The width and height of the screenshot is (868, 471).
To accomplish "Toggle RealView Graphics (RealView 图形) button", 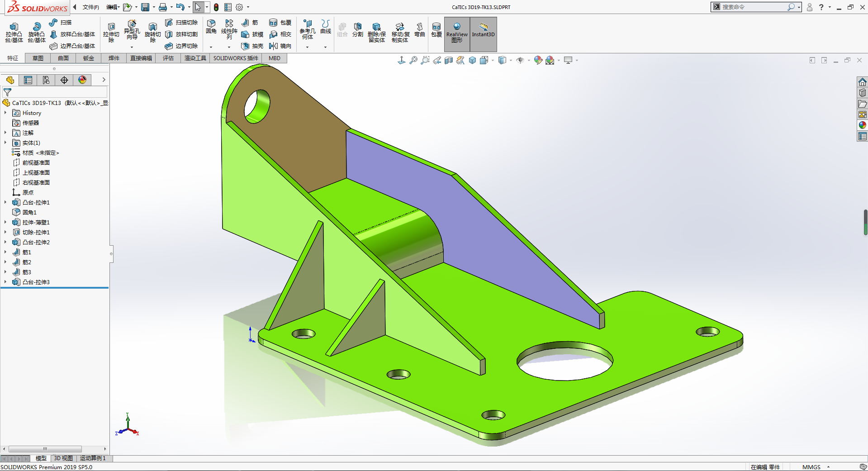I will (x=457, y=34).
